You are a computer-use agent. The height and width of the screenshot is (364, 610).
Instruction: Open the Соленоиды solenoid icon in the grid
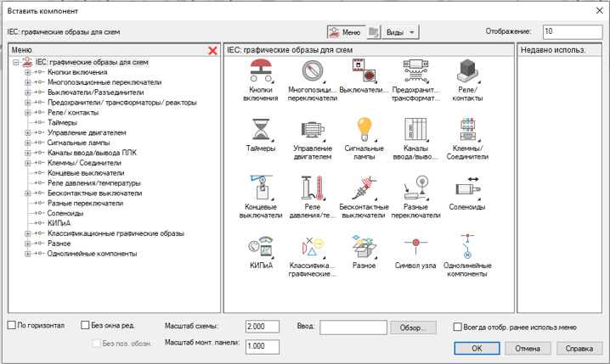click(467, 188)
